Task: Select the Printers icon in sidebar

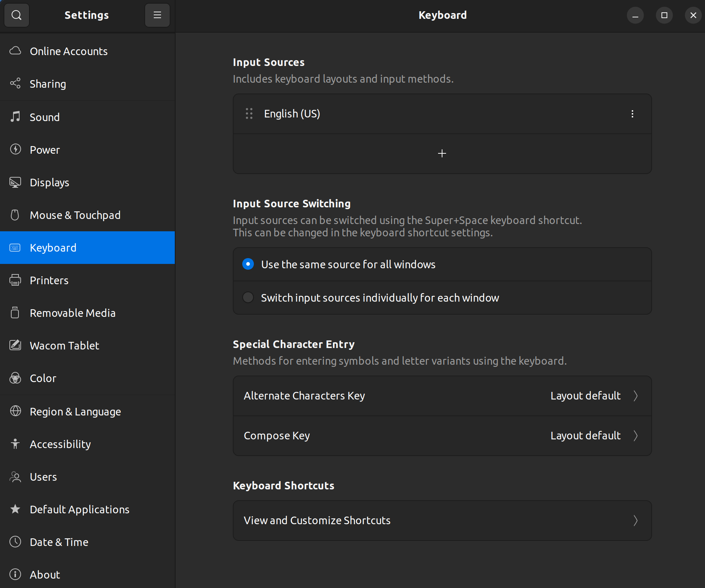Action: coord(15,280)
